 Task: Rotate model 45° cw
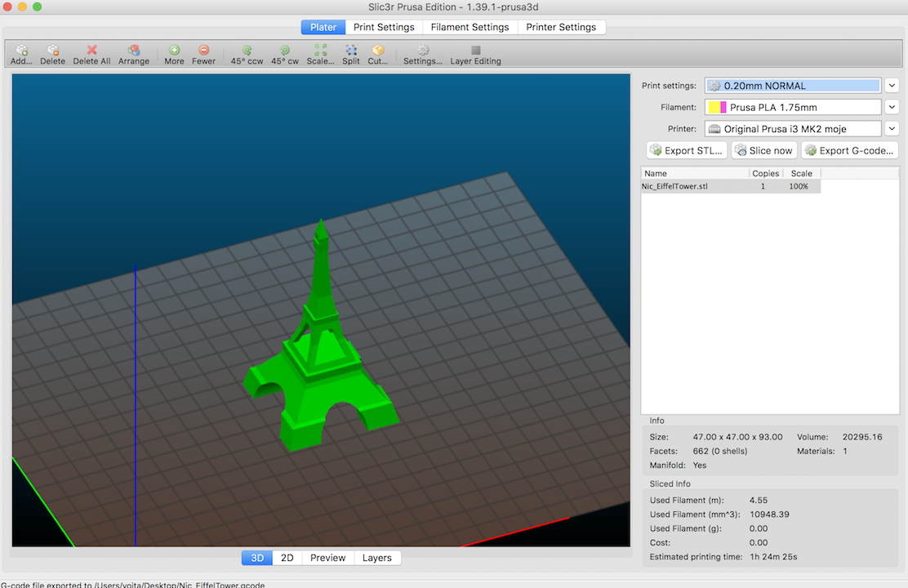pyautogui.click(x=285, y=51)
